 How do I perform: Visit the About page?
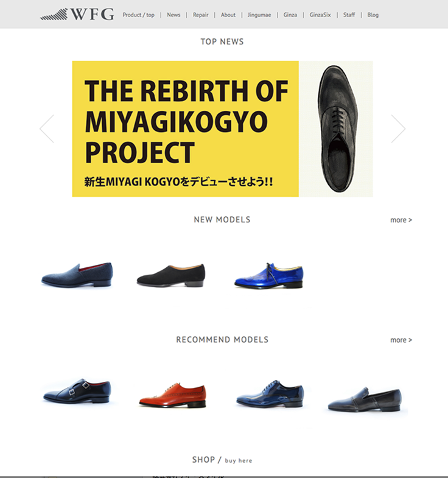[228, 15]
